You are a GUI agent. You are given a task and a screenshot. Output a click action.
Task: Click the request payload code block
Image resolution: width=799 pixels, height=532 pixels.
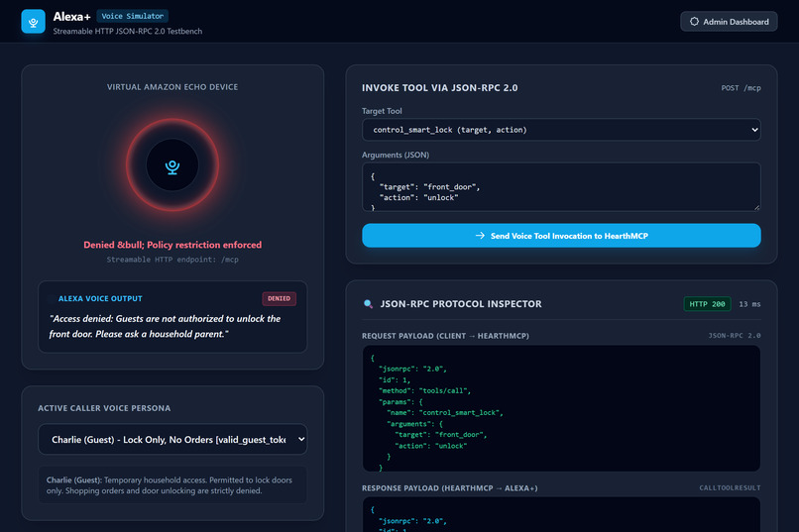(561, 409)
